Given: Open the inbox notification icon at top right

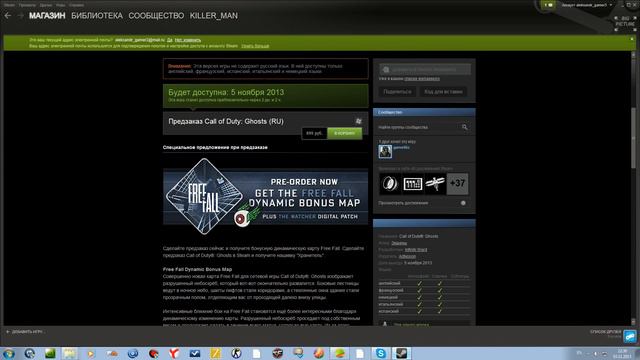Looking at the screenshot, I should [549, 5].
